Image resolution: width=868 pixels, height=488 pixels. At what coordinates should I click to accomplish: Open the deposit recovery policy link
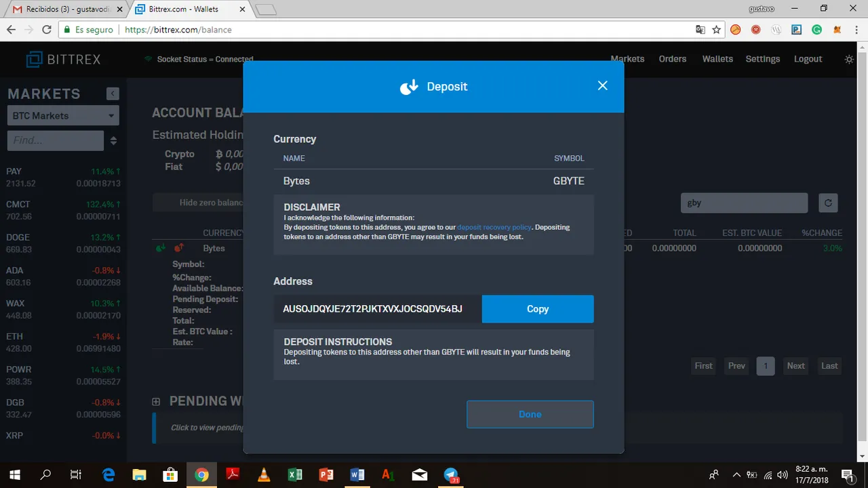click(494, 228)
